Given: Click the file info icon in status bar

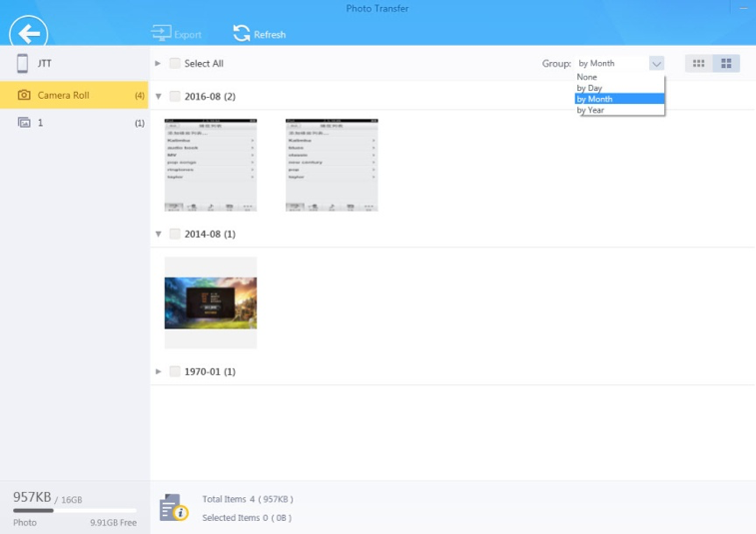Looking at the screenshot, I should 174,507.
